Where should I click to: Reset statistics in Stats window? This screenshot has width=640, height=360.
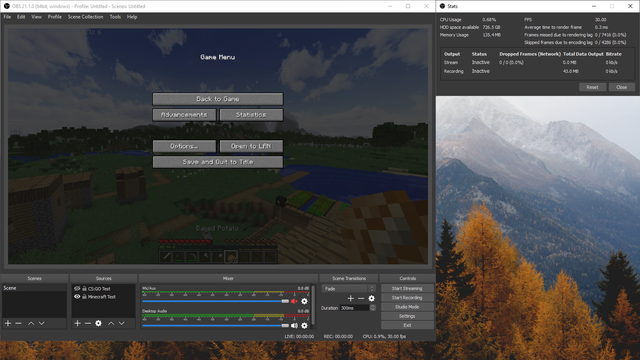pos(592,87)
